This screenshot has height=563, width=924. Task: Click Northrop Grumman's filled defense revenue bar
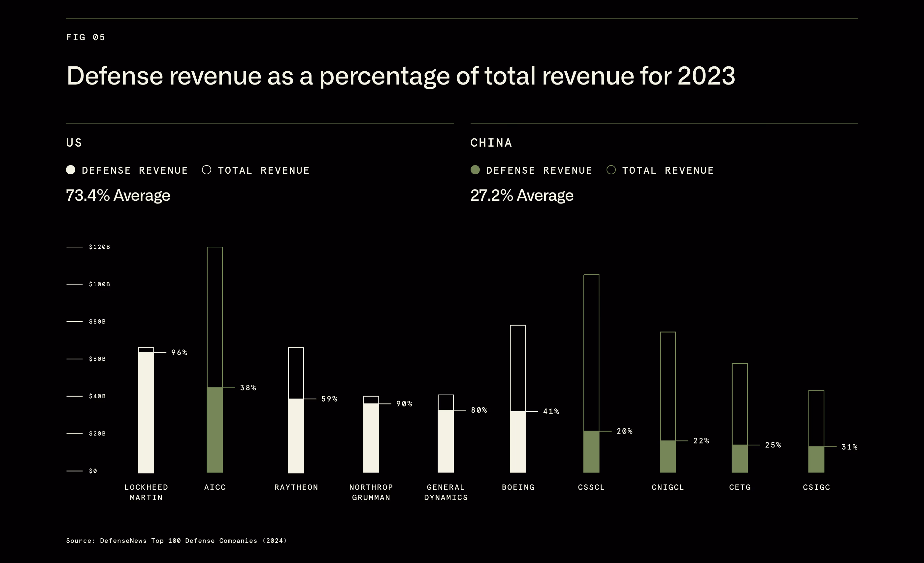click(x=371, y=438)
